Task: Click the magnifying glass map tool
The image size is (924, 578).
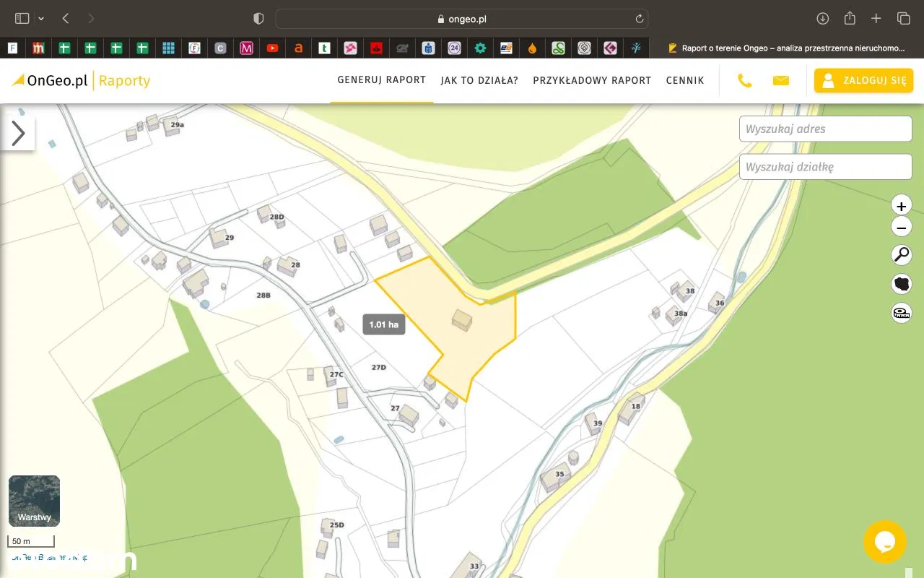Action: (901, 254)
